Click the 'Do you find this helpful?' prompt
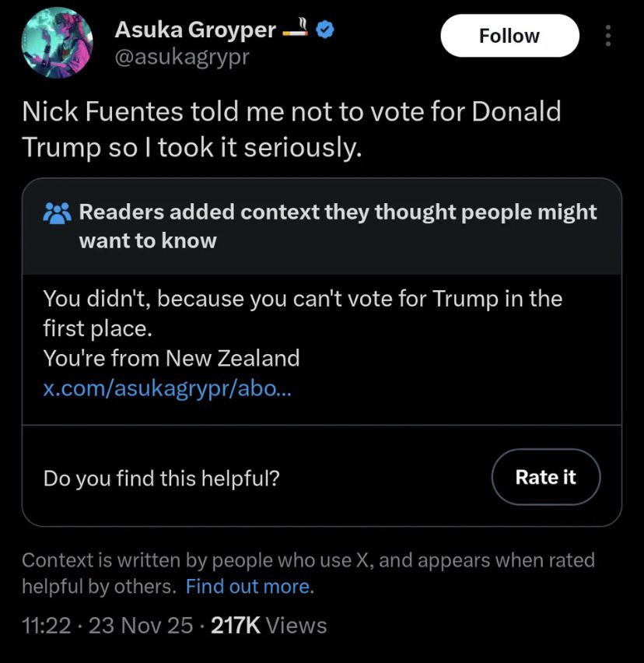Screen dimensions: 644x663 tap(161, 477)
